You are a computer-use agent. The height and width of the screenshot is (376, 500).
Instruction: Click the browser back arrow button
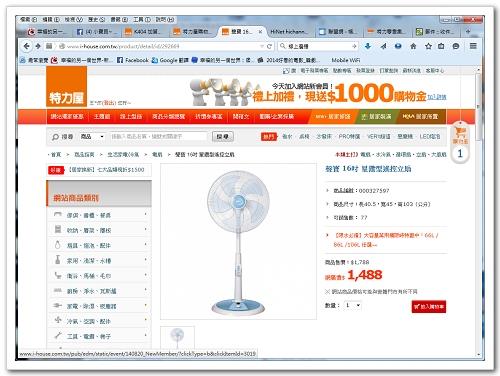pos(26,46)
